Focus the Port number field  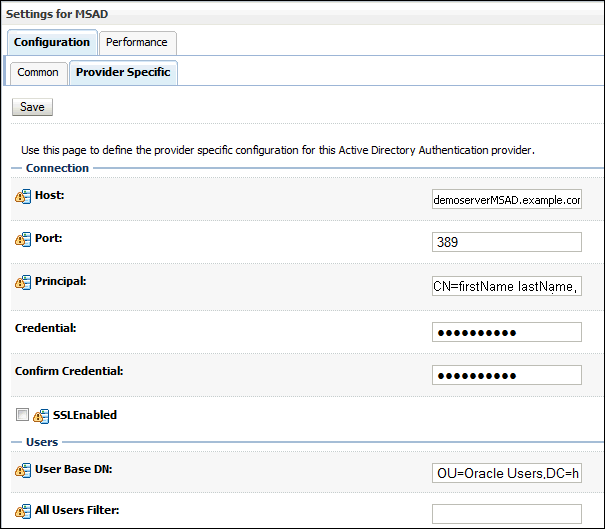click(507, 242)
